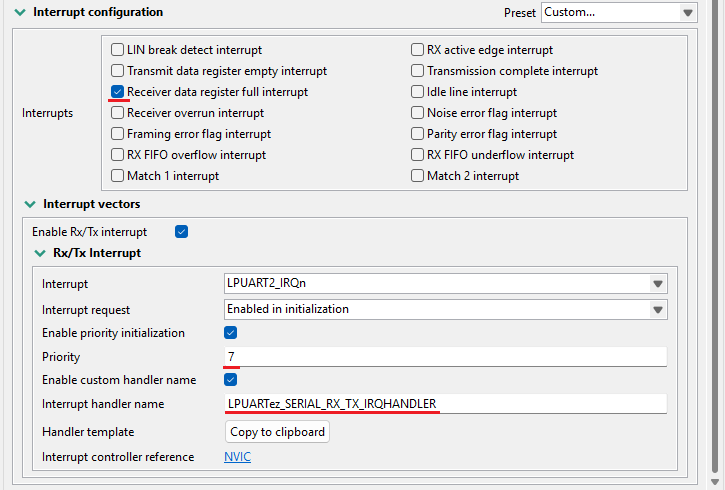The height and width of the screenshot is (490, 725).
Task: Check Transmission complete interrupt
Action: click(x=418, y=71)
